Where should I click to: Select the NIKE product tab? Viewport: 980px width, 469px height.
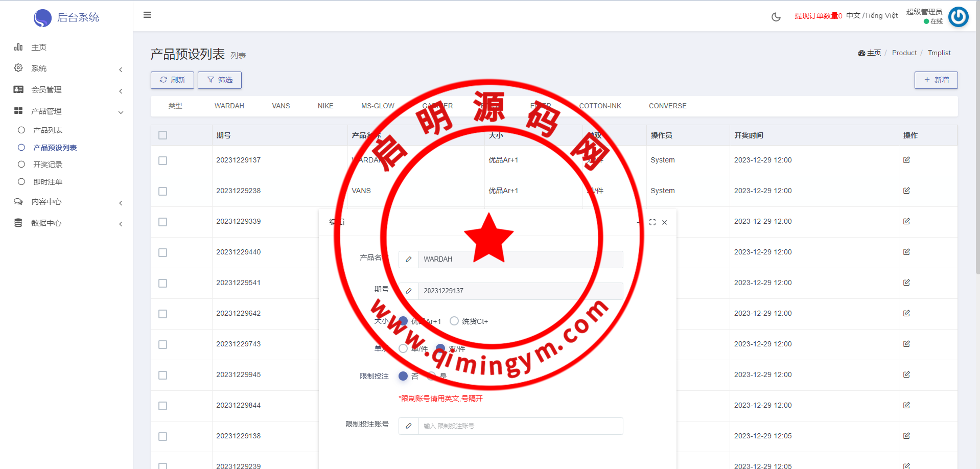(x=325, y=106)
